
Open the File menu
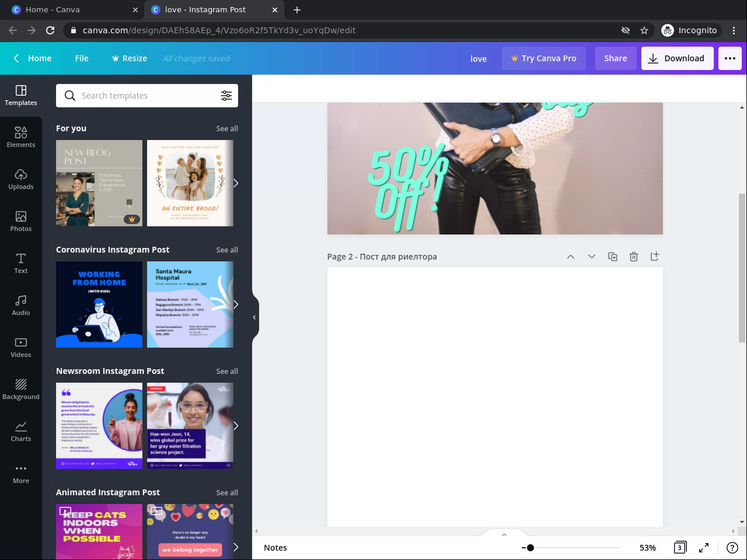click(x=82, y=58)
